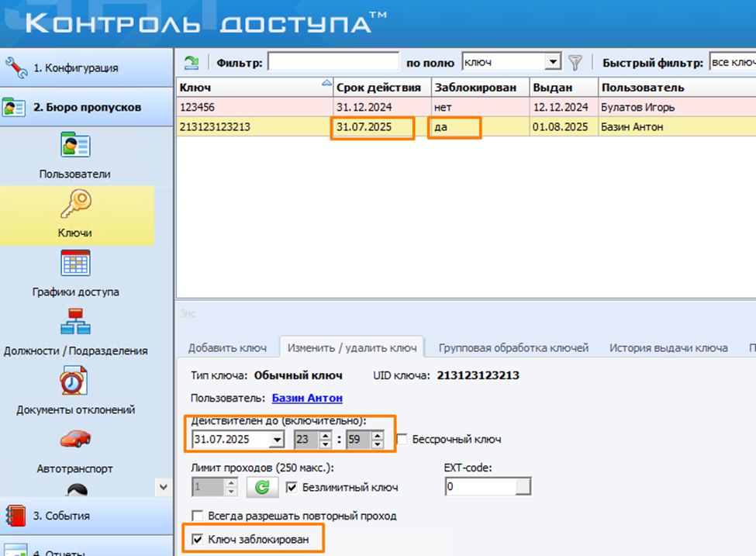
Task: Open Должности / Подразделения hierarchy icon
Action: click(75, 322)
